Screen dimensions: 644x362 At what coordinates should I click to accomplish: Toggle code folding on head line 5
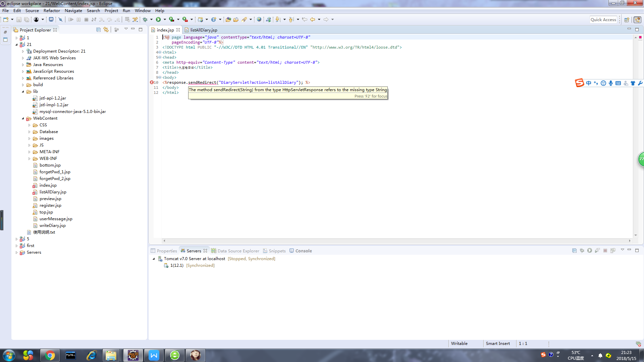point(160,57)
